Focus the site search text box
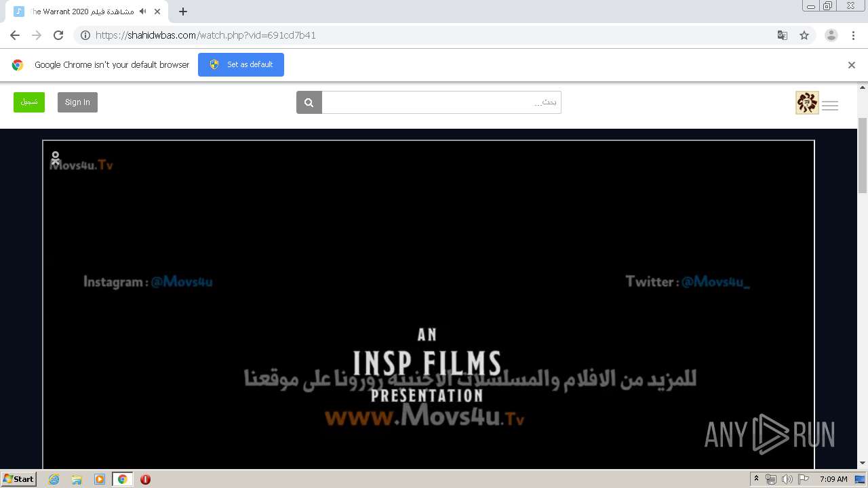Image resolution: width=868 pixels, height=488 pixels. click(x=441, y=102)
